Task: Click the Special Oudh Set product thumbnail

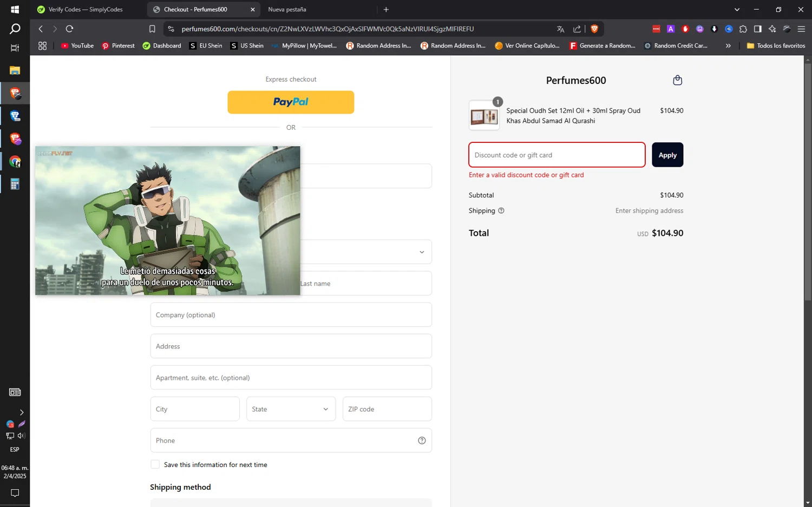Action: click(x=484, y=115)
